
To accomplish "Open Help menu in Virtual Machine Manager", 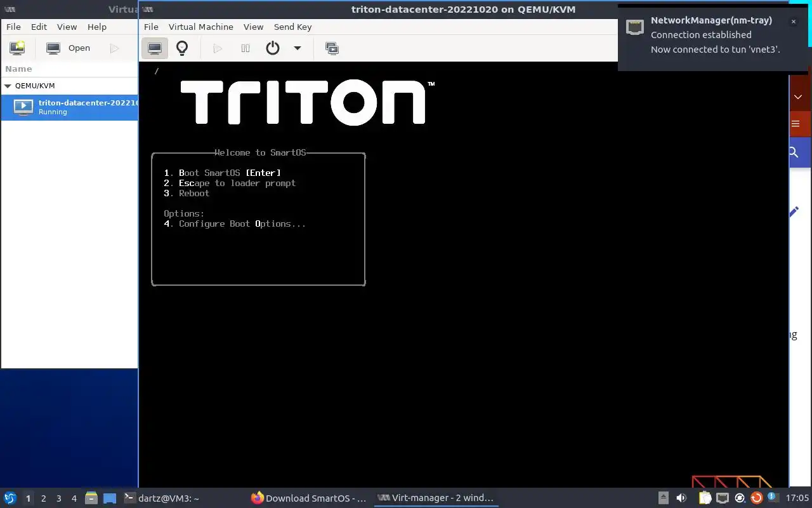I will [x=97, y=27].
